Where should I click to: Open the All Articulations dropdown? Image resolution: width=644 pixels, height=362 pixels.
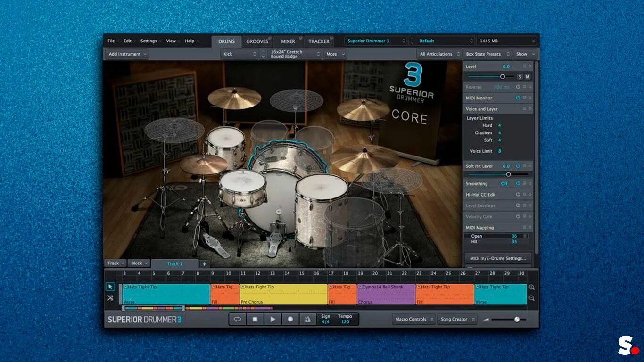click(x=439, y=54)
